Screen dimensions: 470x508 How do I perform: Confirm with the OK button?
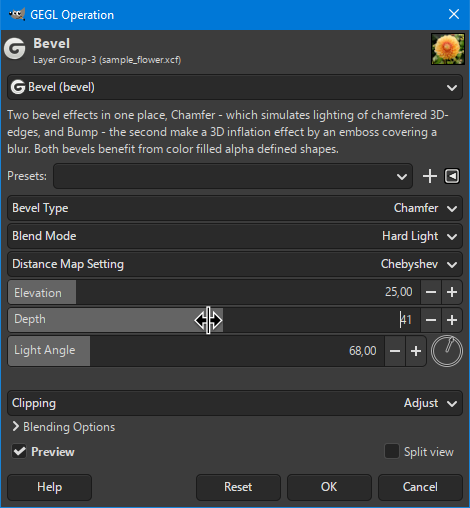click(329, 487)
